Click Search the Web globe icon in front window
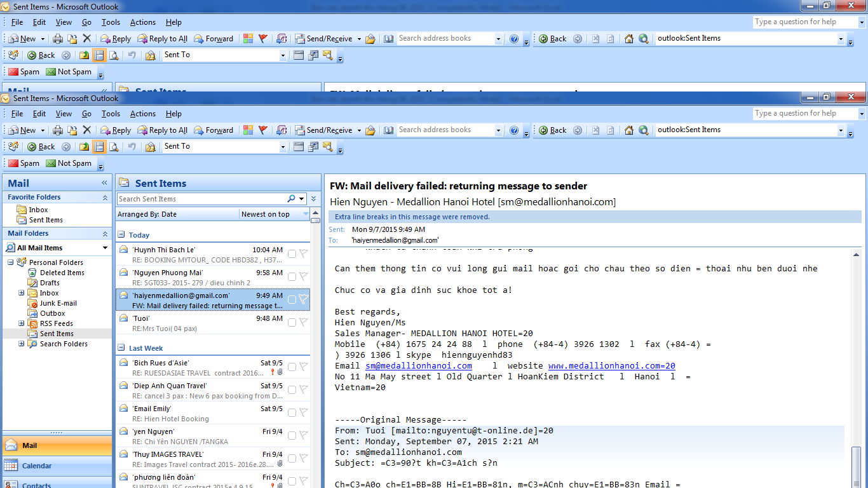This screenshot has width=868, height=488. (644, 130)
